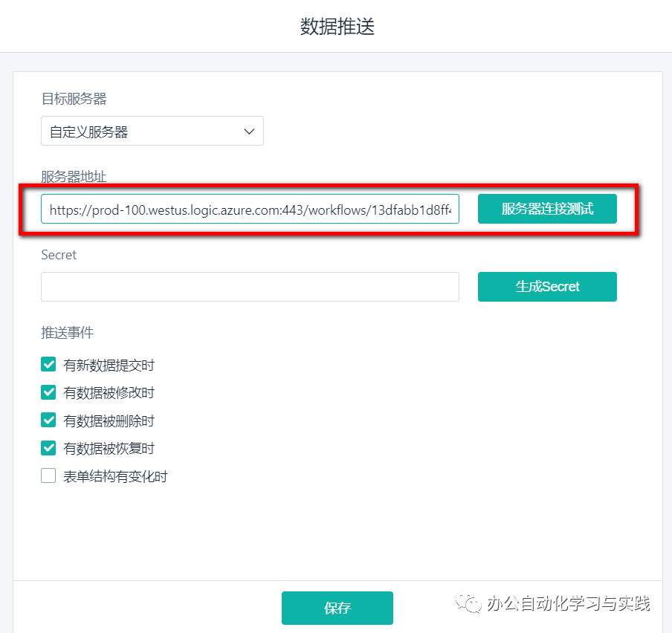Click inside the empty Secret input box
The image size is (672, 633).
click(x=250, y=287)
